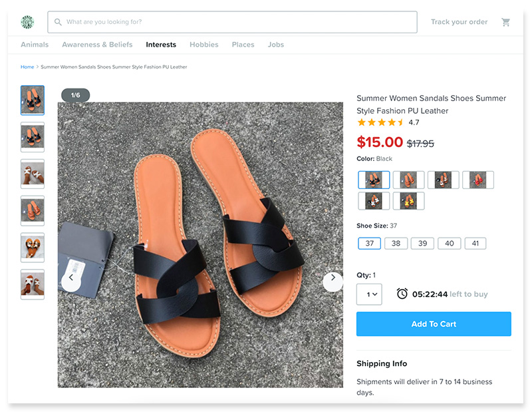Select the red sandal color swatch
This screenshot has width=532, height=412.
point(477,180)
